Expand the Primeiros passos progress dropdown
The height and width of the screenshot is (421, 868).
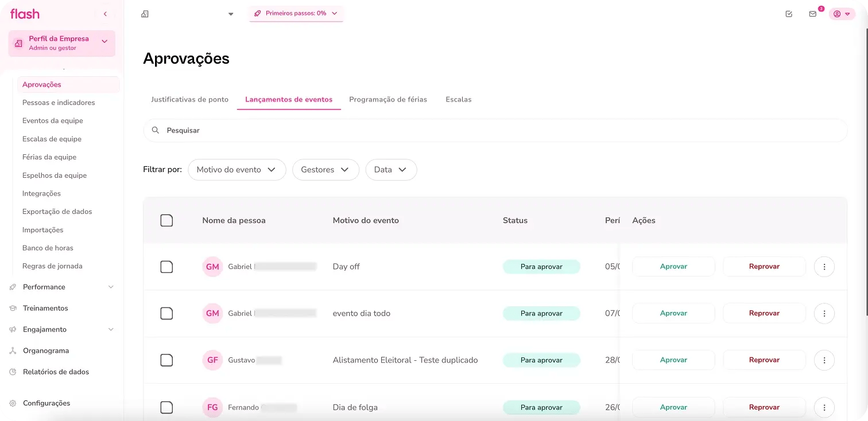[x=296, y=13]
